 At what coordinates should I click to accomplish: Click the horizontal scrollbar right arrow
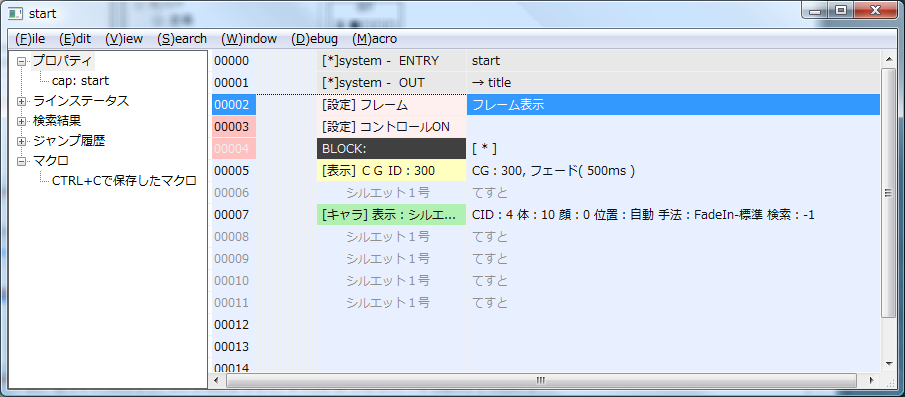[871, 380]
